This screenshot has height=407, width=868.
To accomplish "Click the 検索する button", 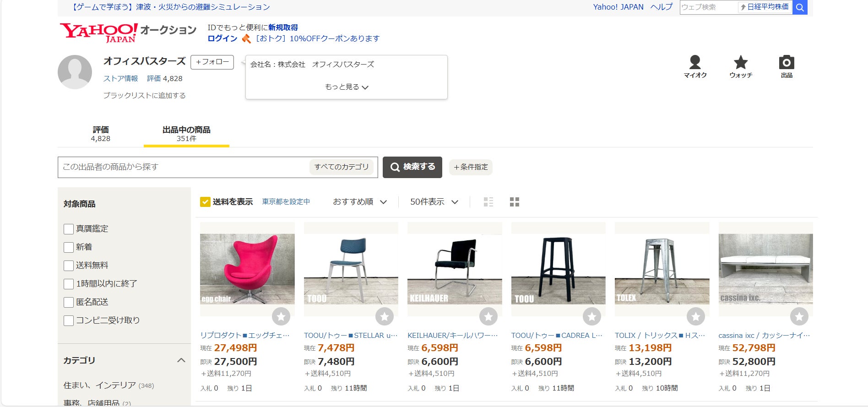I will click(412, 167).
